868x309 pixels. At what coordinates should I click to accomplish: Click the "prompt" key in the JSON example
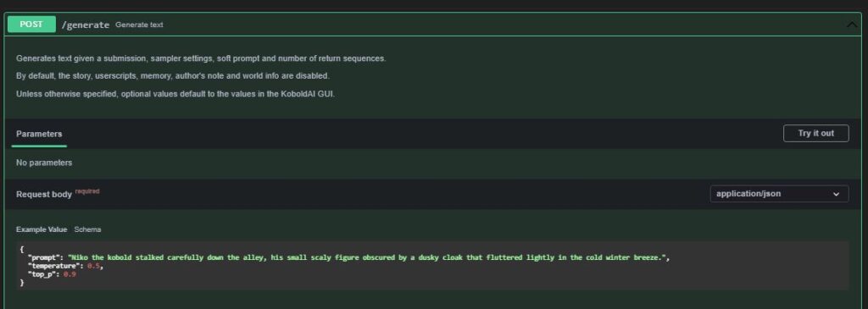pos(46,258)
